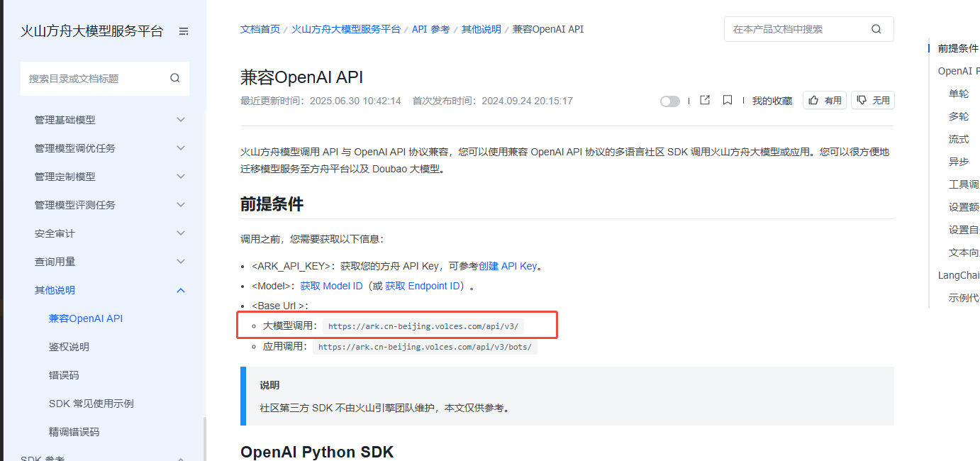Screen dimensions: 980x461
Task: Open 创建 API Key link
Action: coord(508,266)
